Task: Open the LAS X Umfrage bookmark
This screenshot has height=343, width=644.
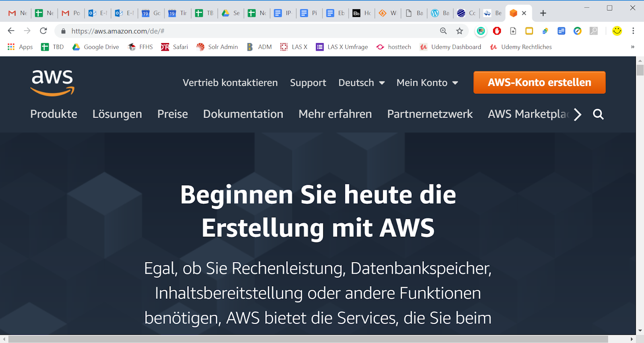Action: tap(342, 47)
